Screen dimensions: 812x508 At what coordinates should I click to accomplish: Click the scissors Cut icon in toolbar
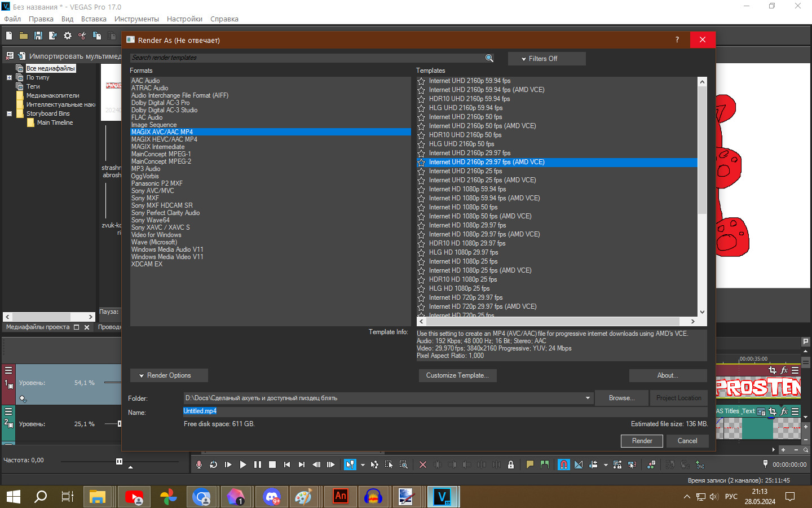click(x=82, y=36)
